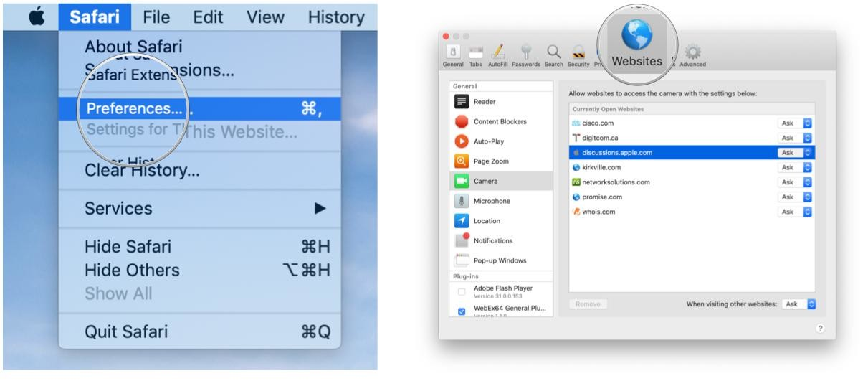This screenshot has width=868, height=381.
Task: Open the View menu
Action: 265,16
